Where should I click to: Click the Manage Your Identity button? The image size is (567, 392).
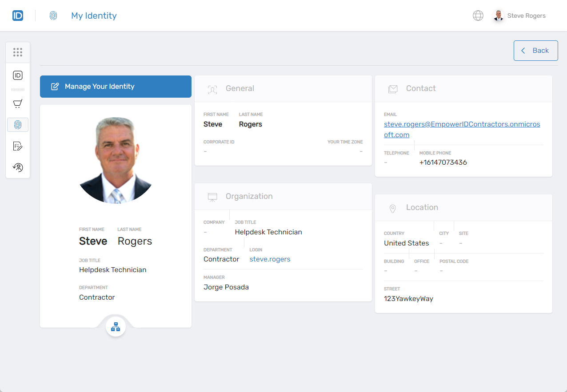(116, 87)
